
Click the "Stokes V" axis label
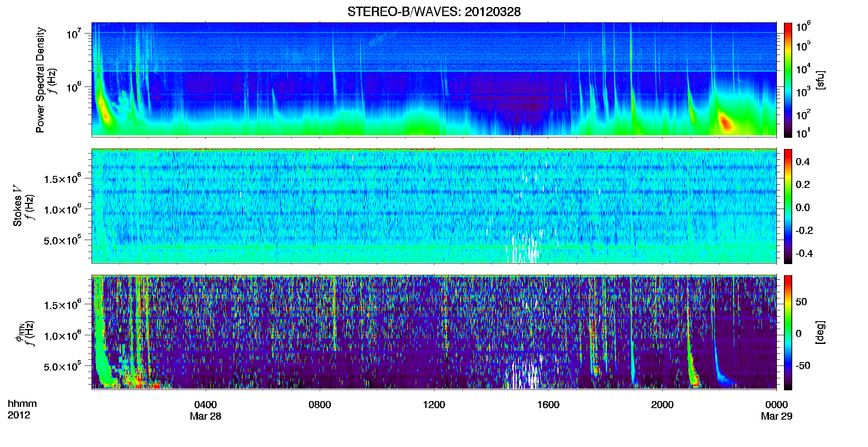click(x=17, y=205)
